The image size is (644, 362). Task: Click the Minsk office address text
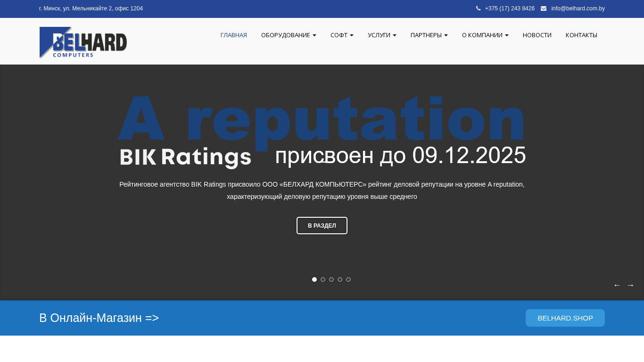(x=91, y=8)
